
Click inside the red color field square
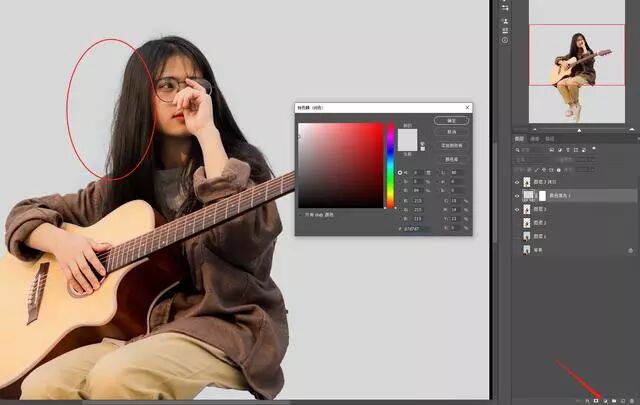(341, 165)
